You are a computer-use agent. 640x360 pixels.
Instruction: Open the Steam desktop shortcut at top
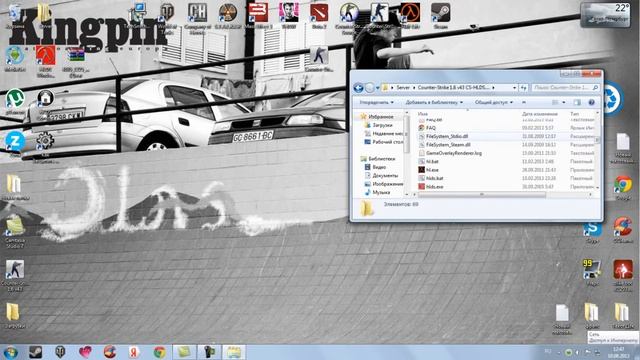coord(441,16)
